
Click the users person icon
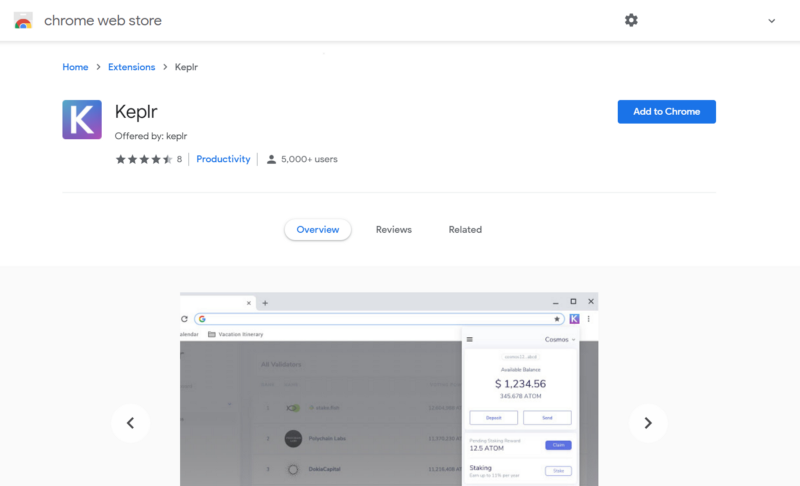pos(271,159)
